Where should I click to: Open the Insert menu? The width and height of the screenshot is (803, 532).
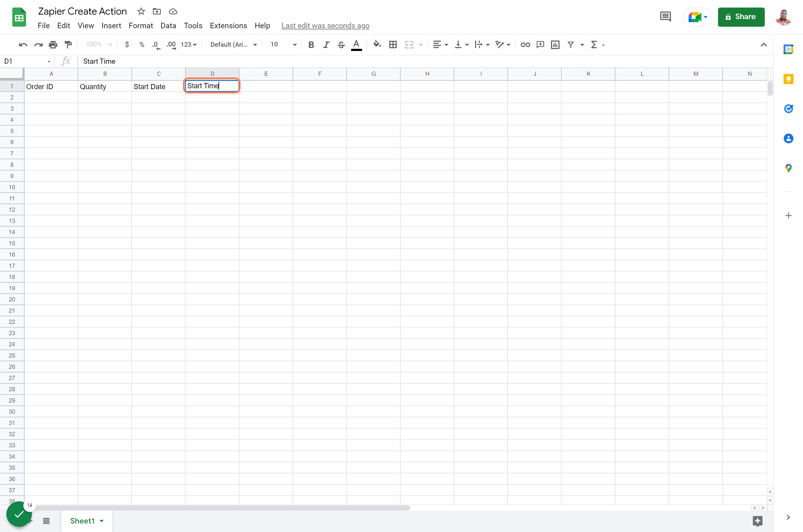(x=111, y=25)
